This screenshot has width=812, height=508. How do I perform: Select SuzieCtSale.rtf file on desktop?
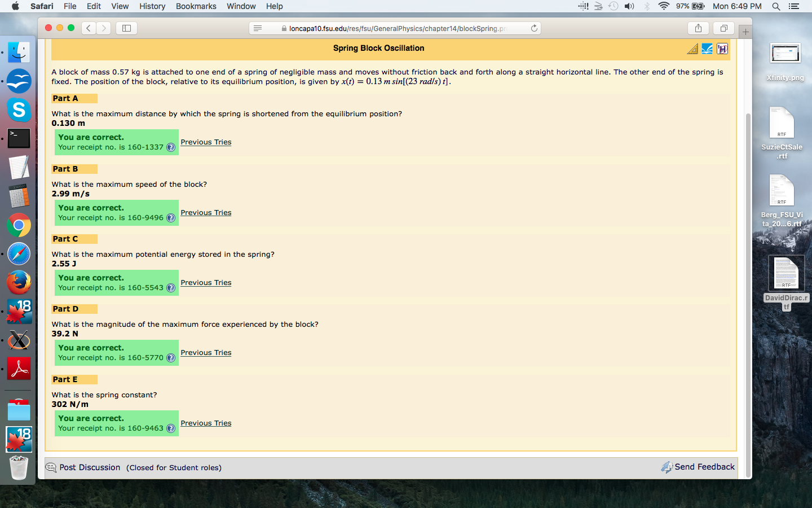coord(782,133)
